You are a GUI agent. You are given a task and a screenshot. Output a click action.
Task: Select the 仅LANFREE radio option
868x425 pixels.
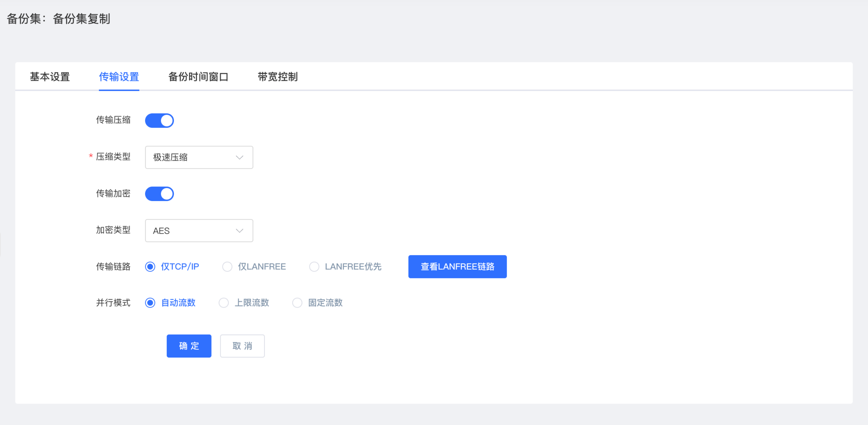coord(227,267)
